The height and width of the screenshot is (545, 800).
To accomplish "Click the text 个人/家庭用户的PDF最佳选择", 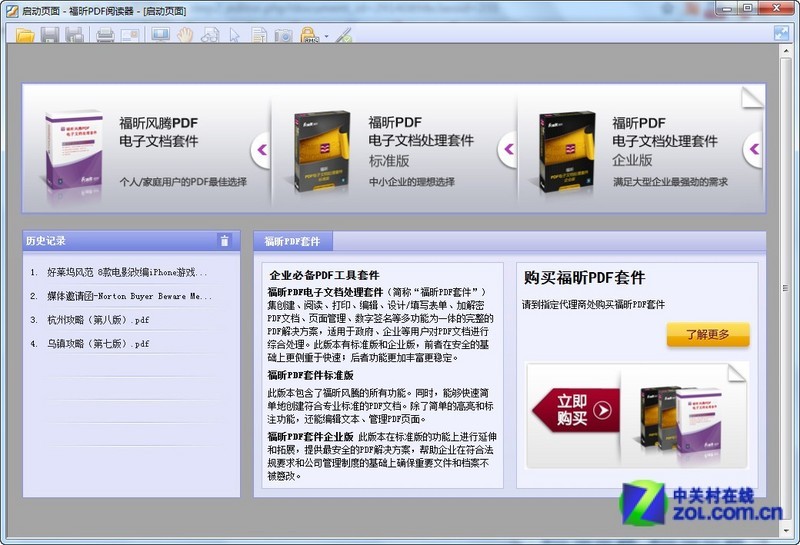I will (183, 182).
